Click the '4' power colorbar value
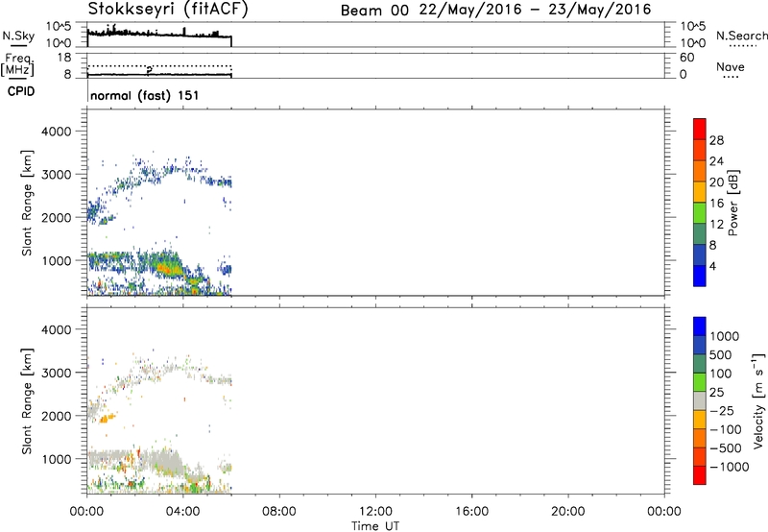 (712, 266)
